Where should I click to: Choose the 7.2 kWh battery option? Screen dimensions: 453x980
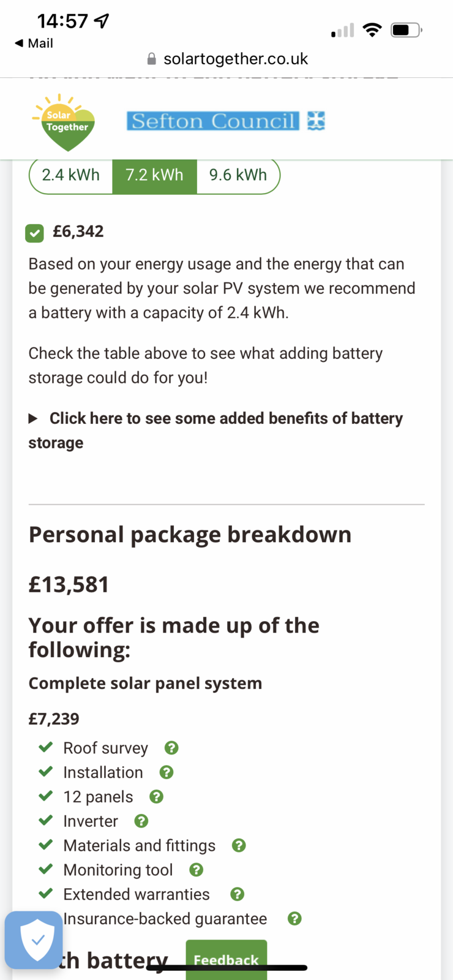point(154,175)
